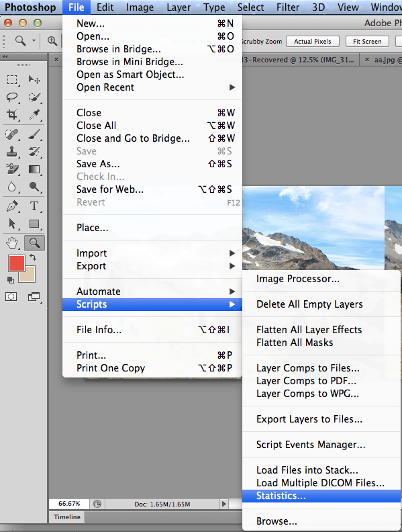Toggle Quick Mask mode
Viewport: 402px width, 532px height.
(11, 297)
